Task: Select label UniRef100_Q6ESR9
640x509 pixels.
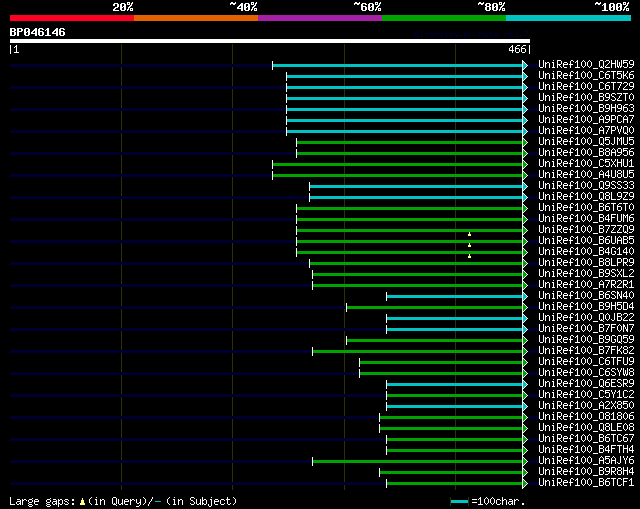Action: pyautogui.click(x=586, y=384)
